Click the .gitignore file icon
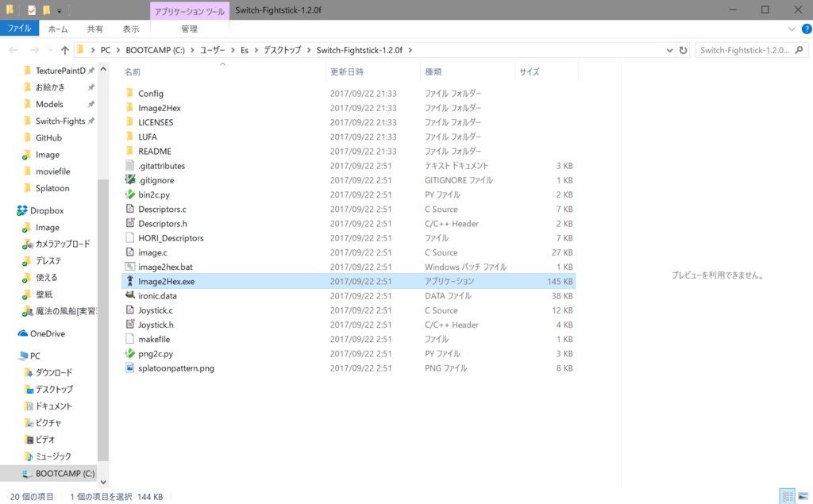Image resolution: width=813 pixels, height=504 pixels. point(129,180)
